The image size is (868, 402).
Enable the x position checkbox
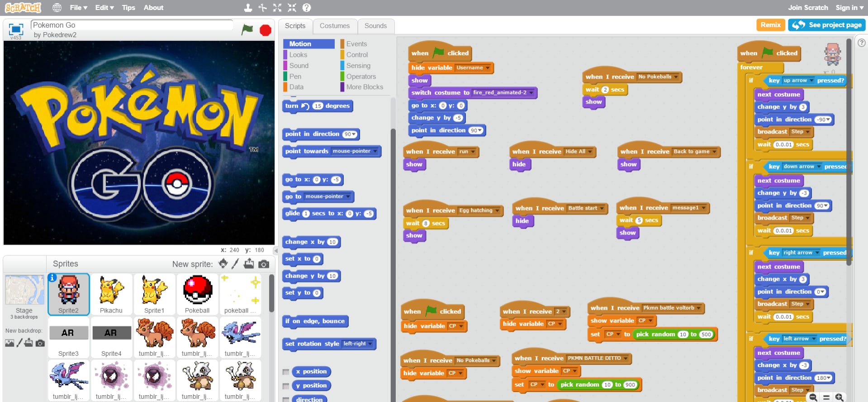coord(286,372)
